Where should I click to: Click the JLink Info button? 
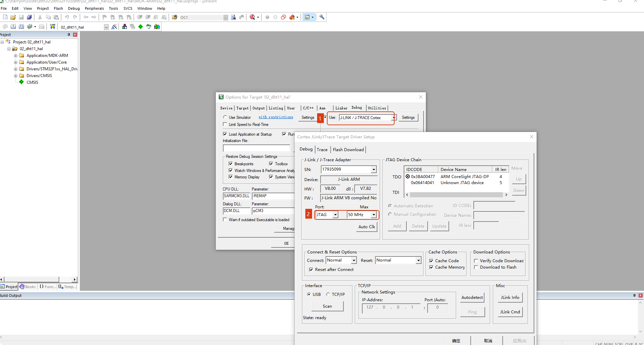click(510, 298)
